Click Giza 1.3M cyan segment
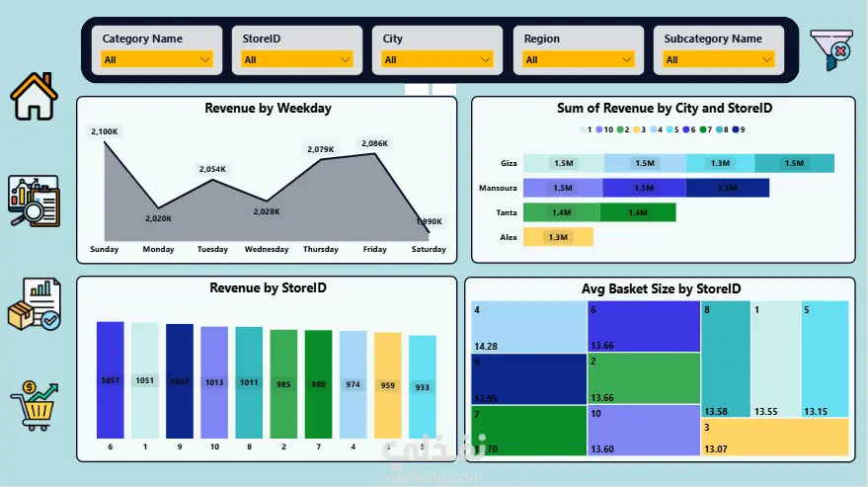868x487 pixels. pyautogui.click(x=720, y=163)
